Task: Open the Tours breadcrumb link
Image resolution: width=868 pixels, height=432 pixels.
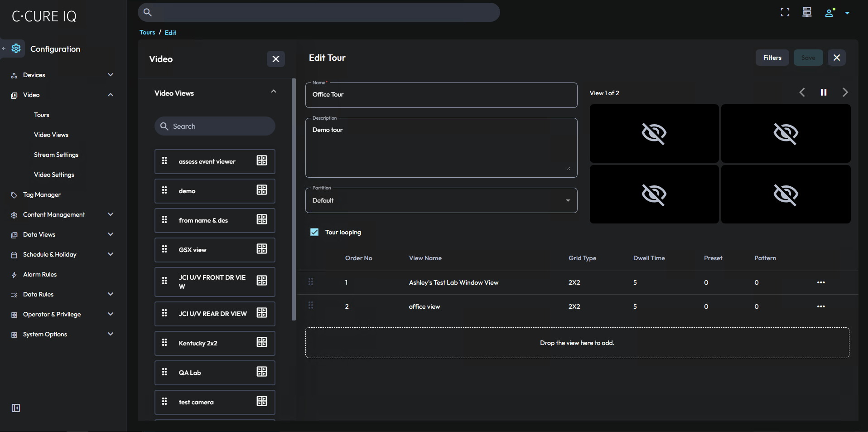Action: coord(147,32)
